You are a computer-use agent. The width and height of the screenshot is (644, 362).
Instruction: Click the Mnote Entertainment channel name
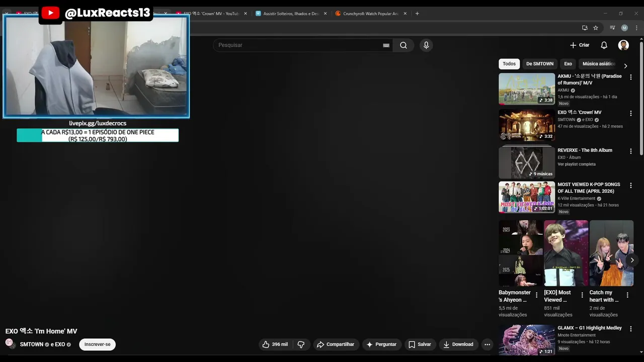click(x=577, y=335)
